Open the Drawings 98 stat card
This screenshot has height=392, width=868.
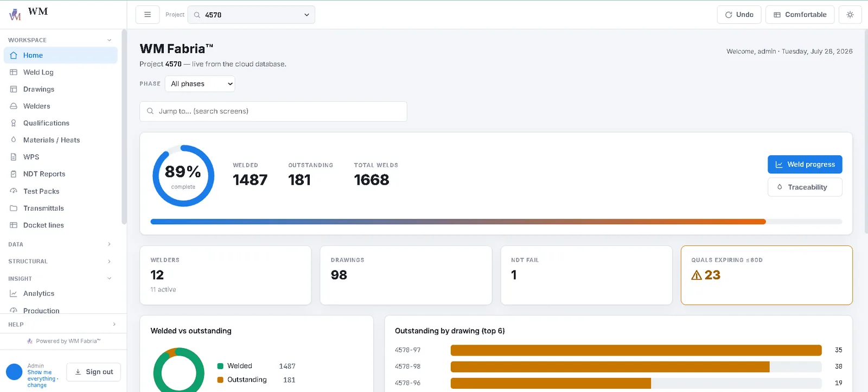click(406, 275)
